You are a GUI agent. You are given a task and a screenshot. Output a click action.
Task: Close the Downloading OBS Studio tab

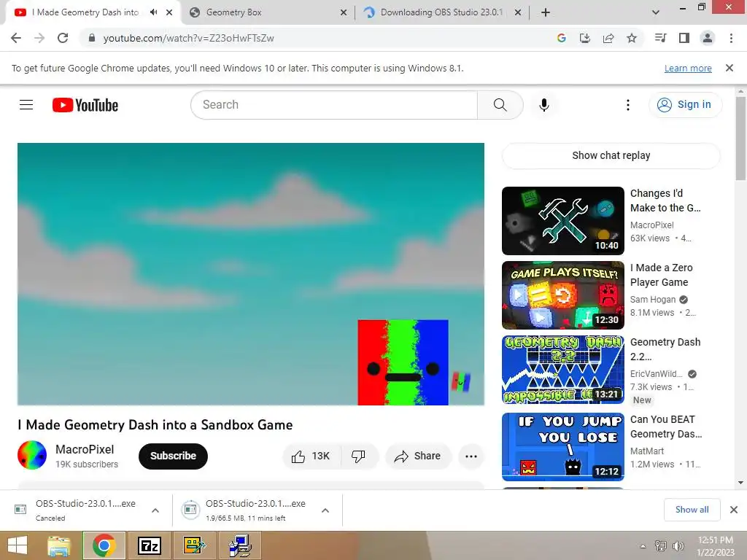click(518, 12)
